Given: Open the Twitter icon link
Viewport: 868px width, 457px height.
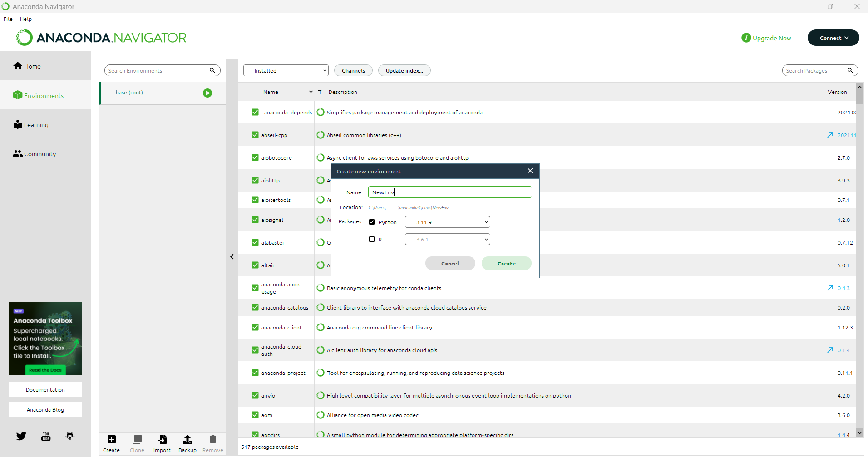Looking at the screenshot, I should click(x=21, y=436).
